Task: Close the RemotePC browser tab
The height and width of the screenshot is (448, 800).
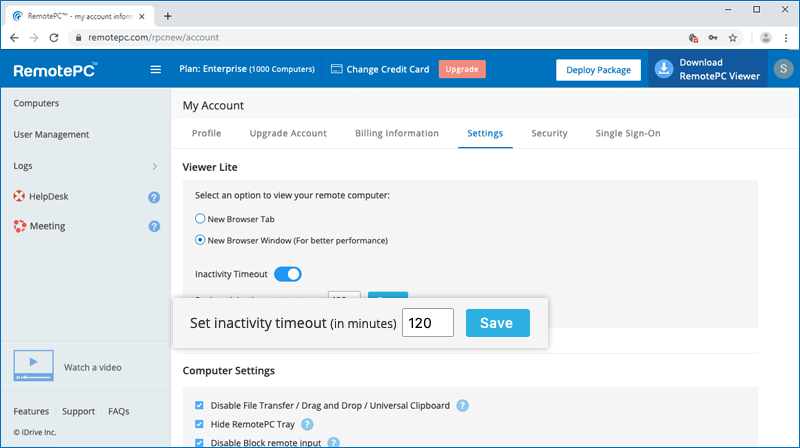Action: click(142, 16)
